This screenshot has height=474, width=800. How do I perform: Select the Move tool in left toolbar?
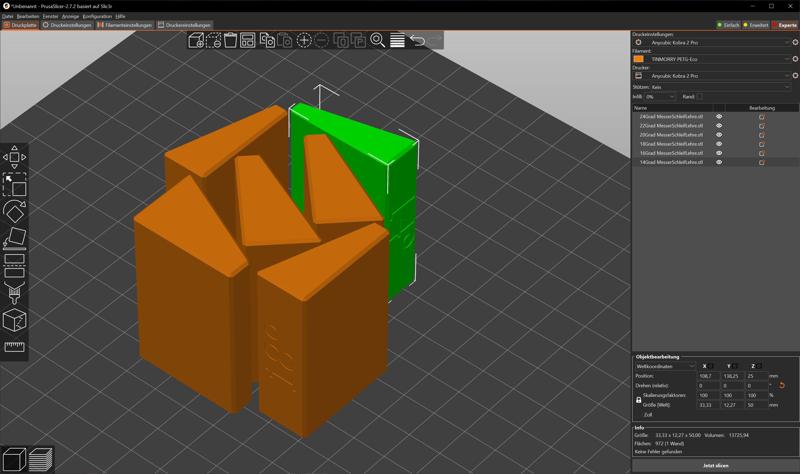[14, 157]
